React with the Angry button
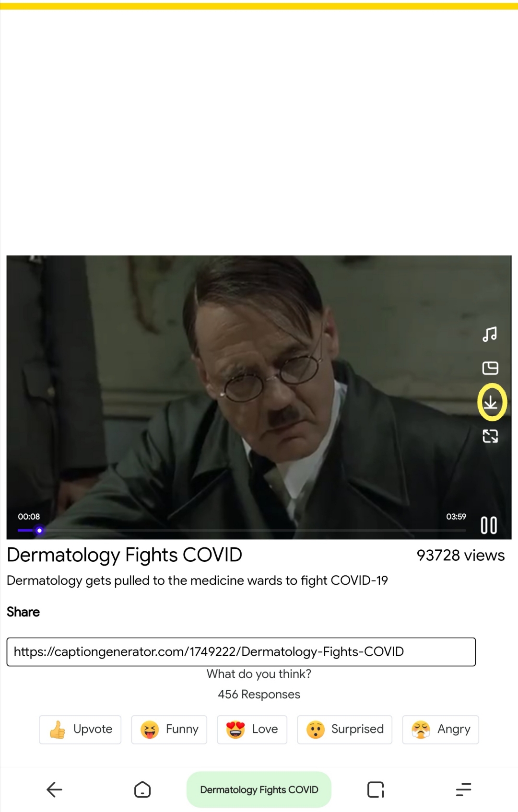 [441, 730]
